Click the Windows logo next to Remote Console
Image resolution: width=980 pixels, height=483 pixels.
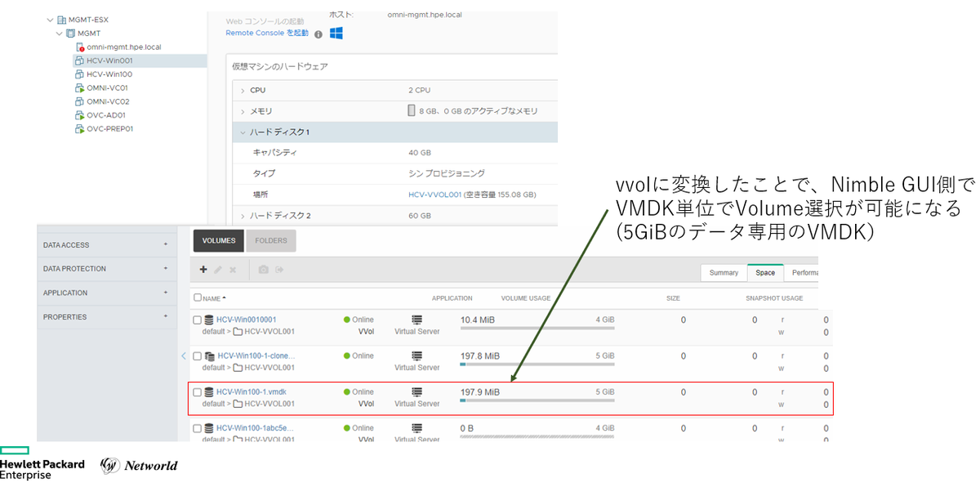[336, 34]
